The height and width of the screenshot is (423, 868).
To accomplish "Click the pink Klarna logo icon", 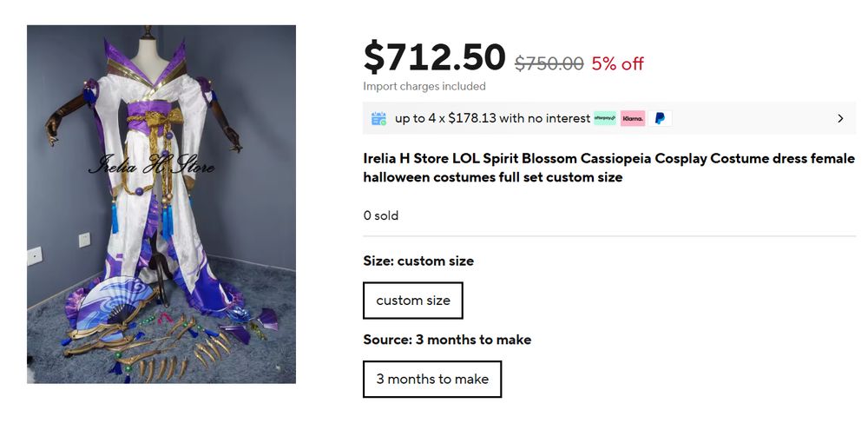I will (633, 118).
